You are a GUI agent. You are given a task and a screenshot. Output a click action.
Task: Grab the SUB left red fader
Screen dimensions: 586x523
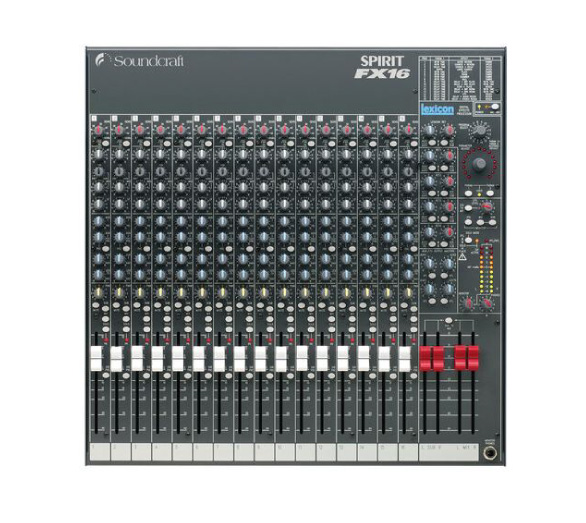pos(425,359)
